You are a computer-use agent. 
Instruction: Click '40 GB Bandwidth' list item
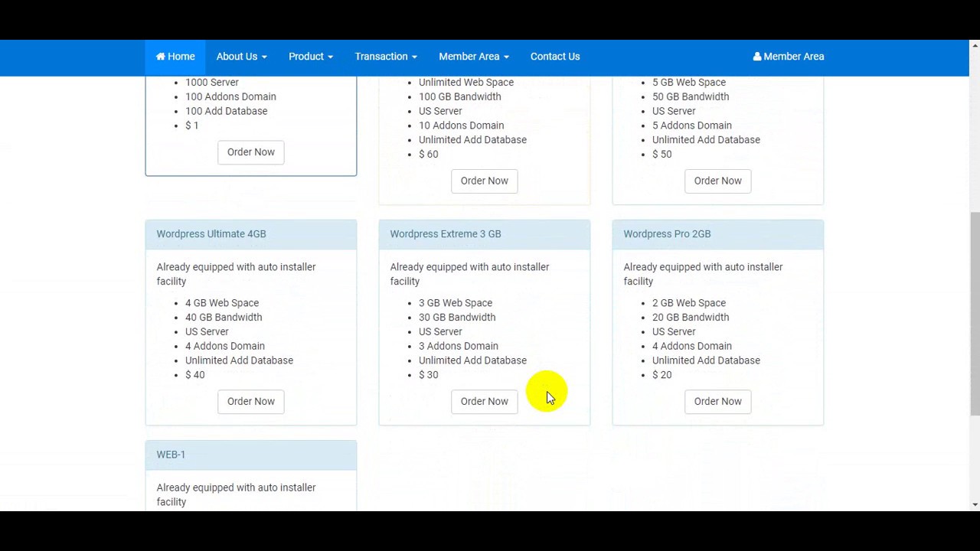click(x=224, y=318)
